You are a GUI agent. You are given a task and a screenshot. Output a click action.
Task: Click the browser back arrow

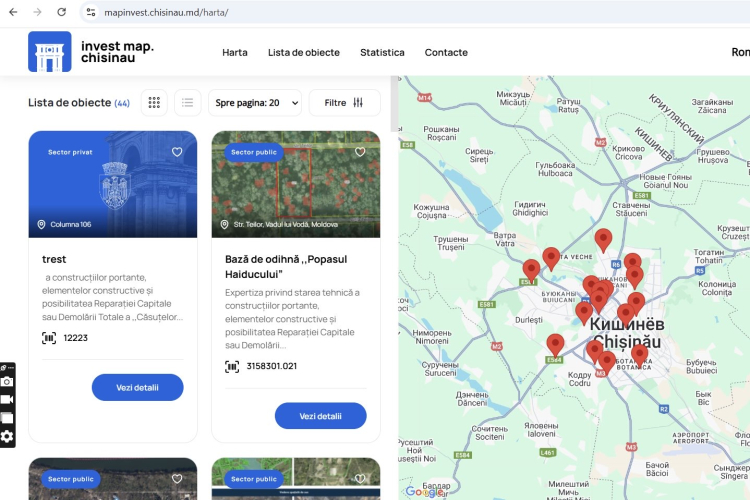tap(13, 12)
